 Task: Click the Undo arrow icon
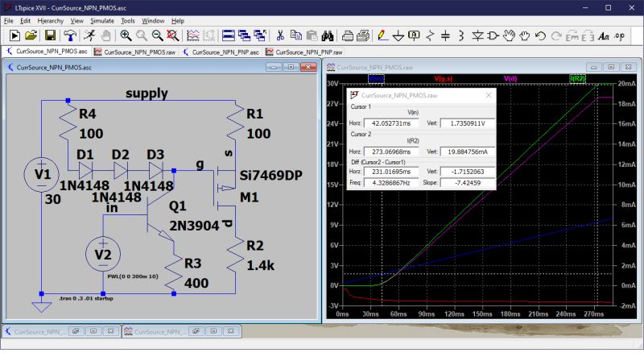click(540, 35)
